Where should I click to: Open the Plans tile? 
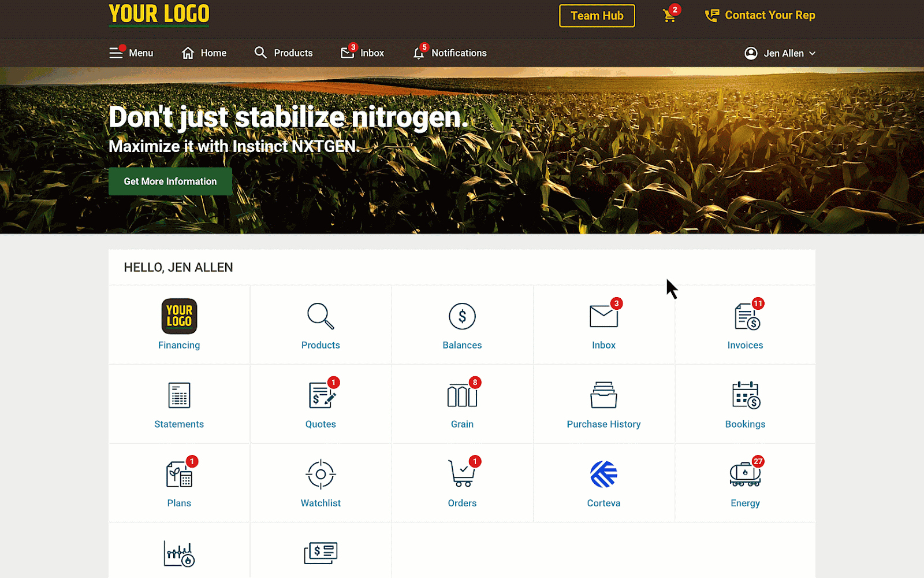point(179,483)
